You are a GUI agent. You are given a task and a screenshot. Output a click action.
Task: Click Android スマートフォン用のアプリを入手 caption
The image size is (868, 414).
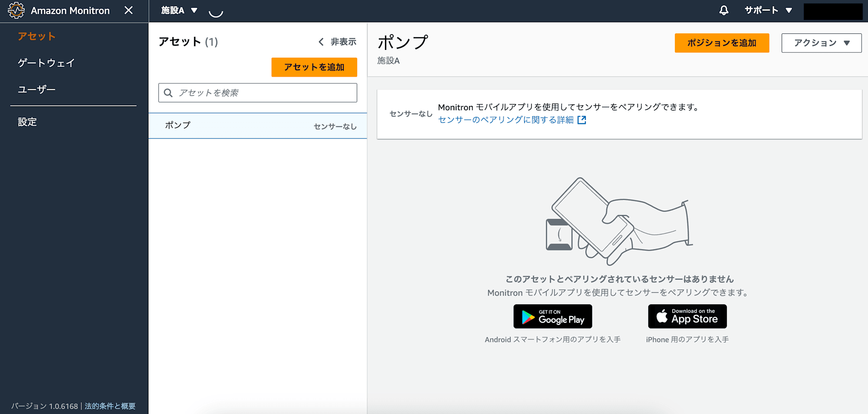552,339
